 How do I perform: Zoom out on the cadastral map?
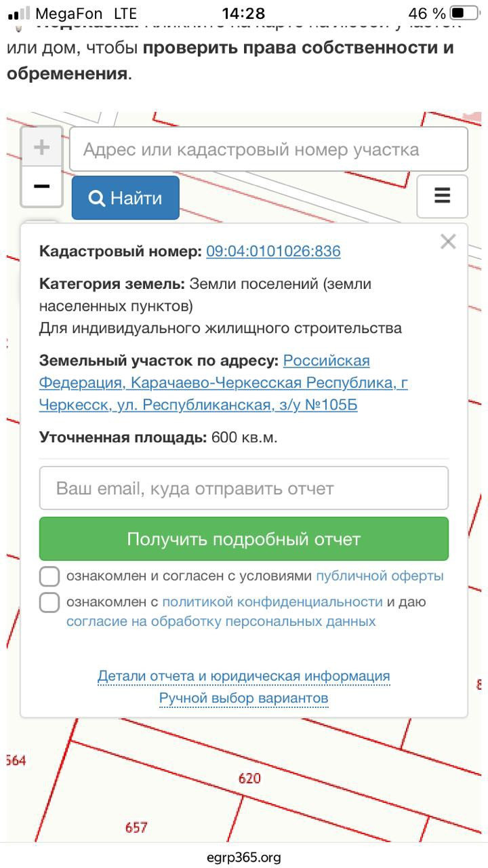tap(41, 186)
